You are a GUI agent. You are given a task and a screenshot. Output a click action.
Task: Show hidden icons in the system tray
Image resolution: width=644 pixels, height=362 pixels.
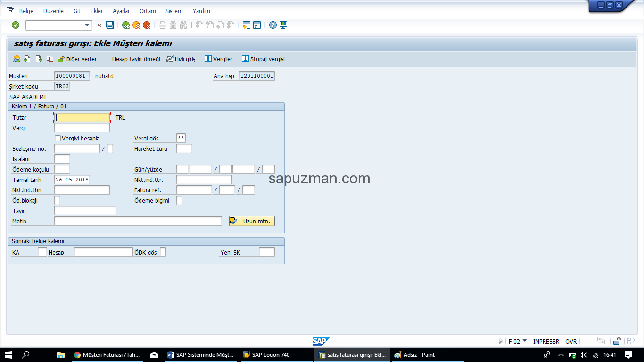(x=561, y=354)
